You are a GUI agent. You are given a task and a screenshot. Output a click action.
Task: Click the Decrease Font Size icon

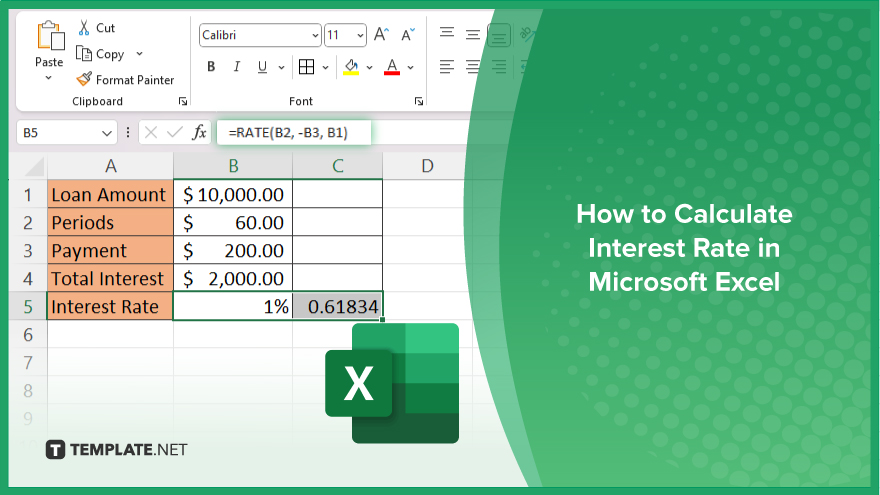408,34
